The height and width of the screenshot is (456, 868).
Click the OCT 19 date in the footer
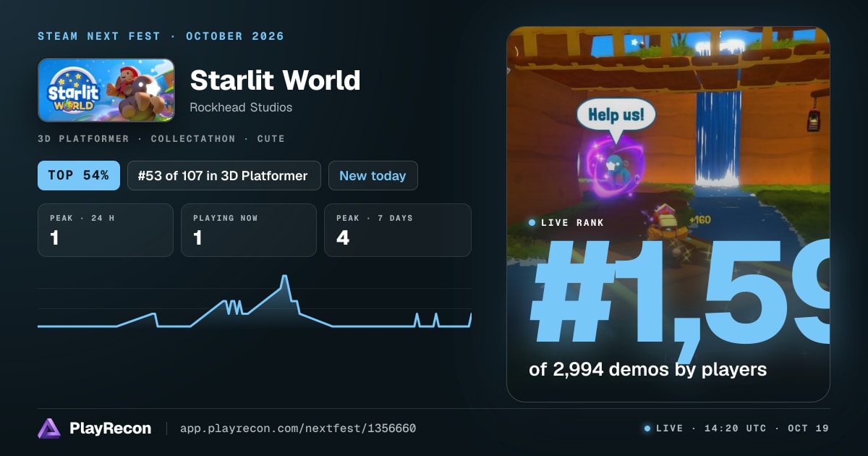[x=809, y=428]
